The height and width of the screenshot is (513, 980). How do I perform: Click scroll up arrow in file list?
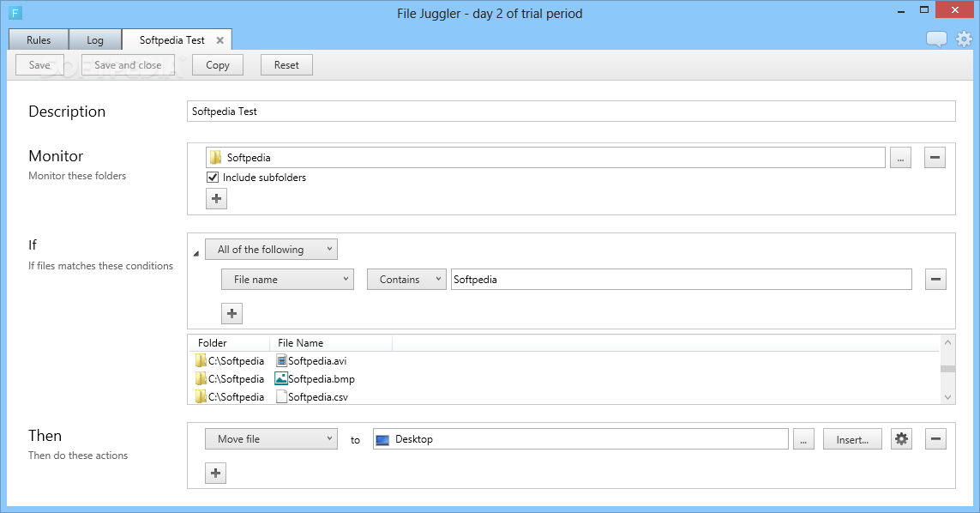pyautogui.click(x=948, y=342)
